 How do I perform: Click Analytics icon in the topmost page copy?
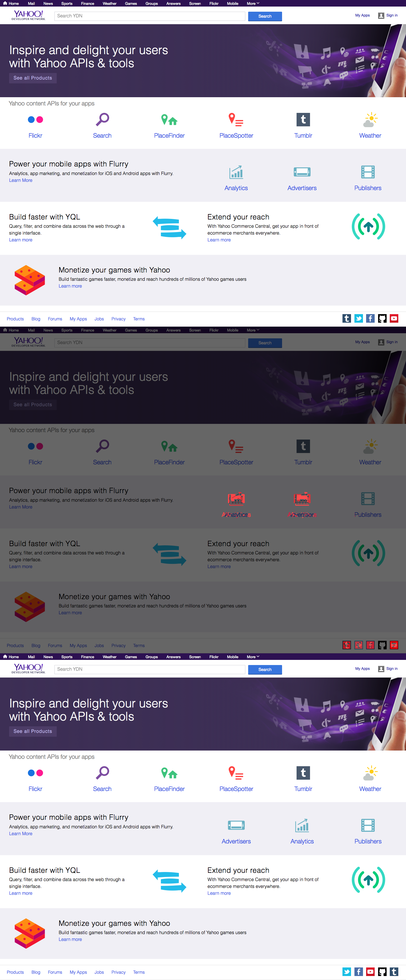pos(236,172)
